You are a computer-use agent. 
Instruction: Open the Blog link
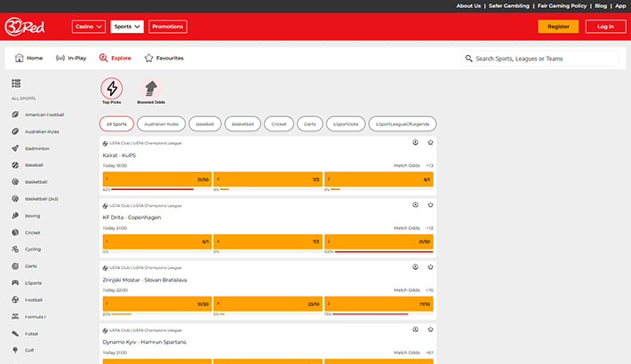point(601,5)
